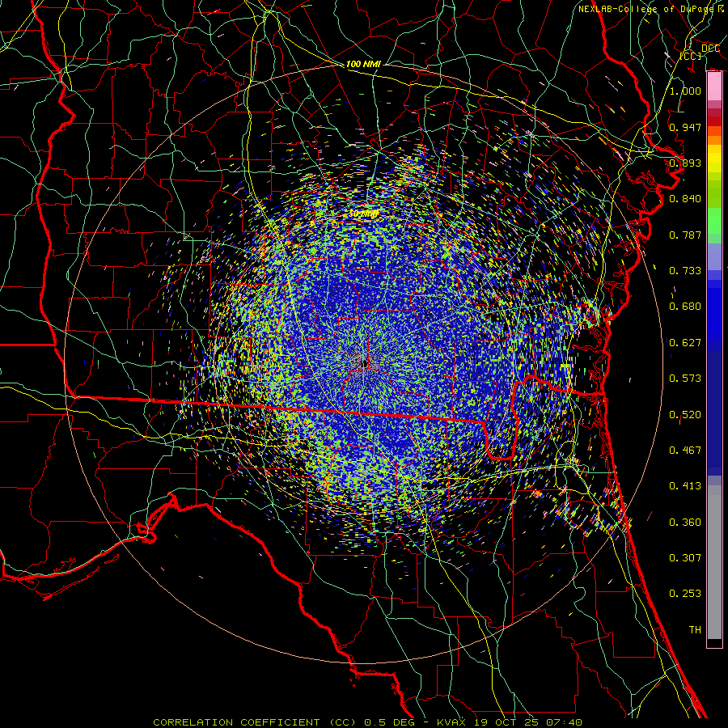This screenshot has width=728, height=728.
Task: Click the DEC label above the color scale
Action: pyautogui.click(x=710, y=49)
